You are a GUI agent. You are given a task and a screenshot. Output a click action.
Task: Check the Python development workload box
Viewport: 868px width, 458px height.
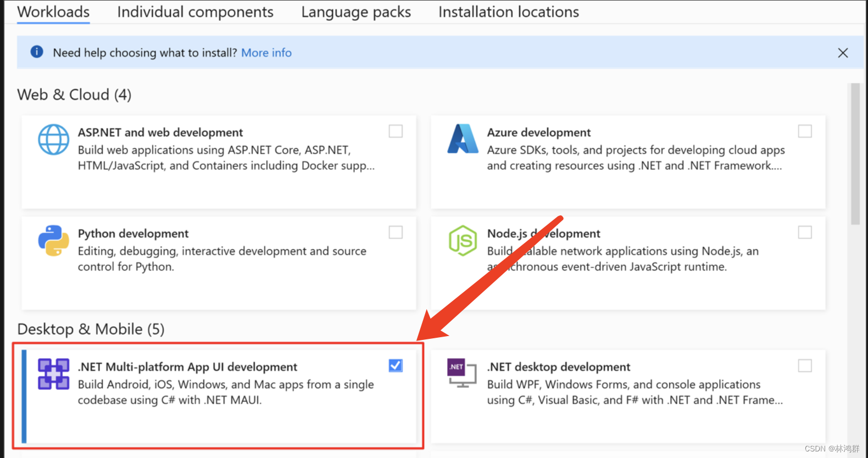(x=396, y=232)
